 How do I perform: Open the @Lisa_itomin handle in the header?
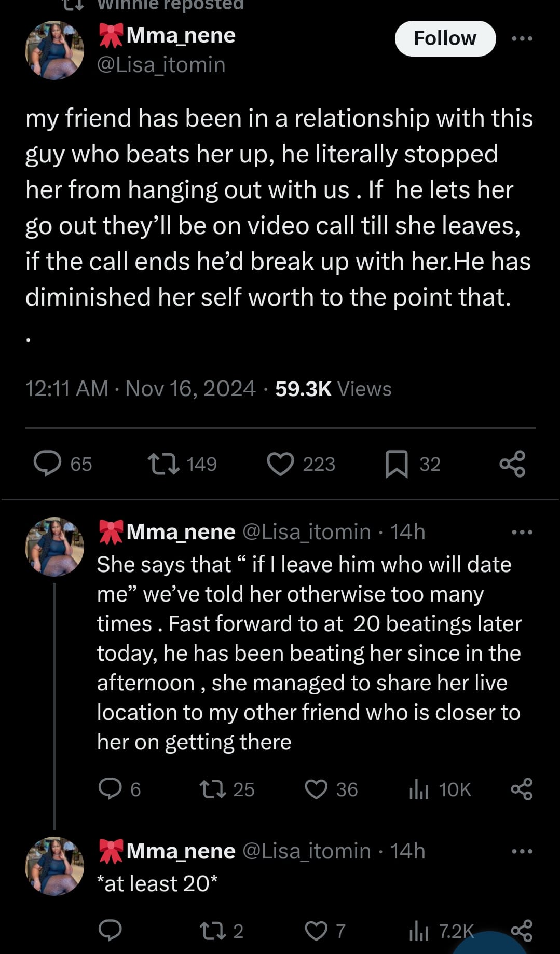(x=161, y=65)
